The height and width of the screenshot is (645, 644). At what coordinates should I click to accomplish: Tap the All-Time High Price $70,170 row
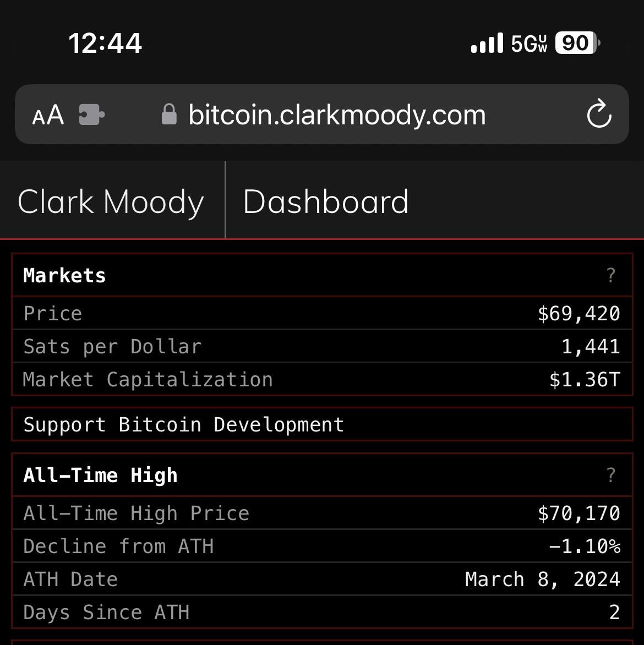pyautogui.click(x=322, y=513)
